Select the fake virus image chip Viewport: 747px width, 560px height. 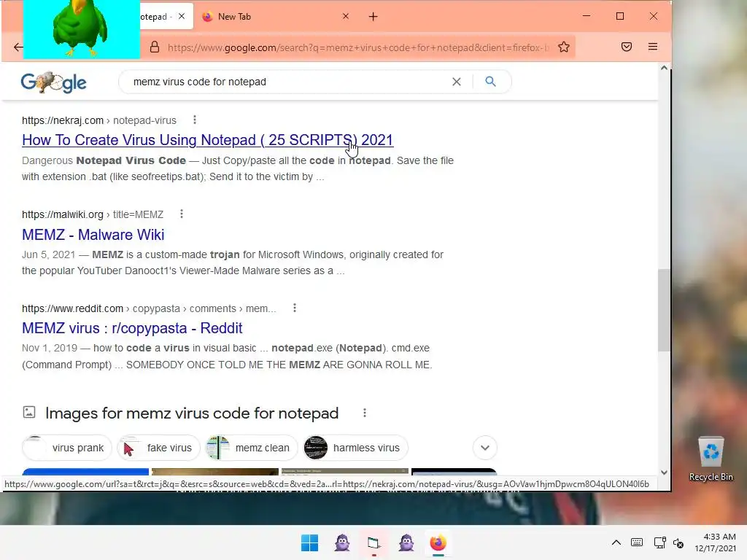[x=158, y=448]
